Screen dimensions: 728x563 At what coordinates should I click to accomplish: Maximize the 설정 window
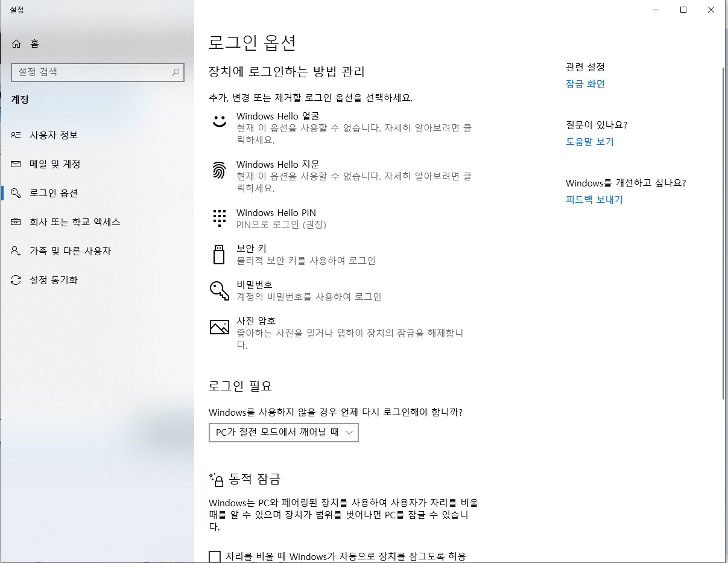click(x=683, y=10)
